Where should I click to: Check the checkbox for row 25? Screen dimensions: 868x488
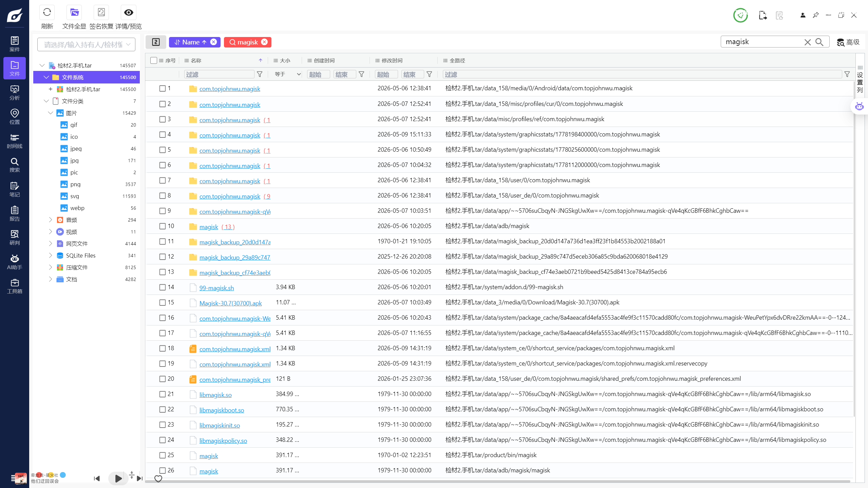click(x=163, y=455)
